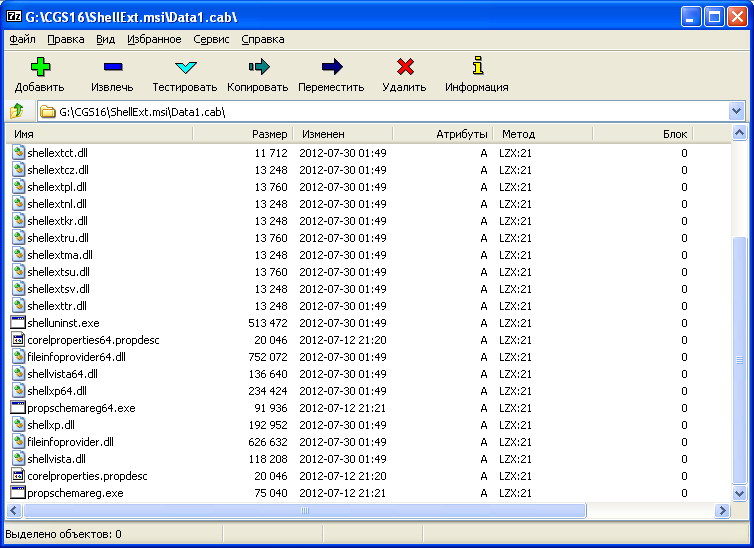
Task: Select file shellxp64.dll
Action: click(57, 391)
